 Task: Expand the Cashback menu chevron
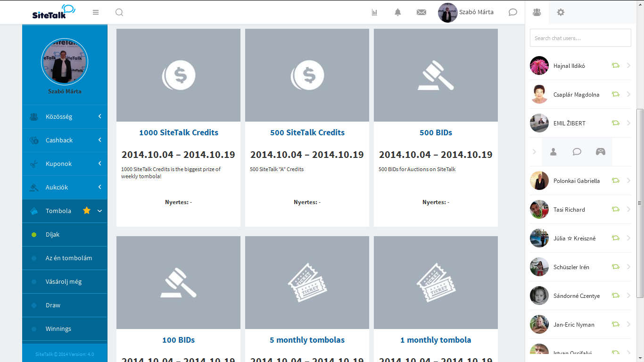coord(100,140)
